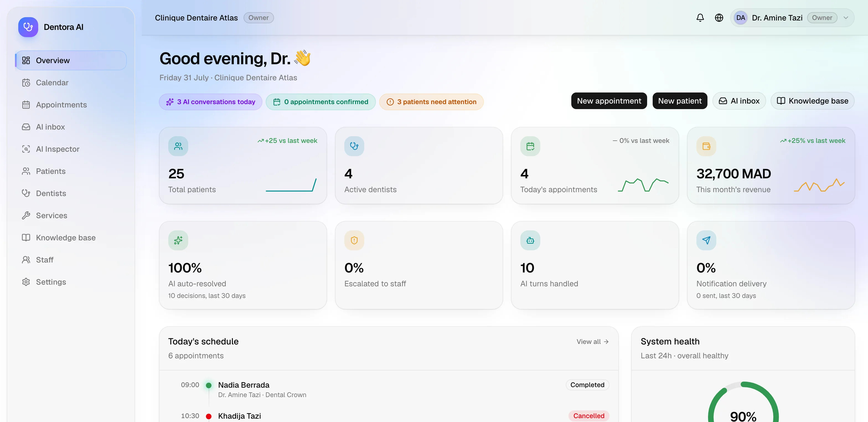Click the Dentists stethoscope sidebar icon

pos(26,193)
